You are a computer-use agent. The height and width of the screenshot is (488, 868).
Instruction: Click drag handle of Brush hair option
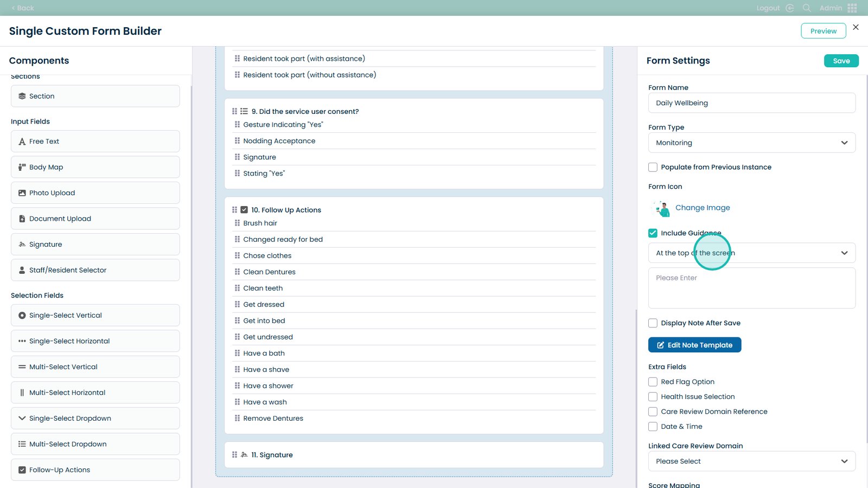pyautogui.click(x=237, y=223)
